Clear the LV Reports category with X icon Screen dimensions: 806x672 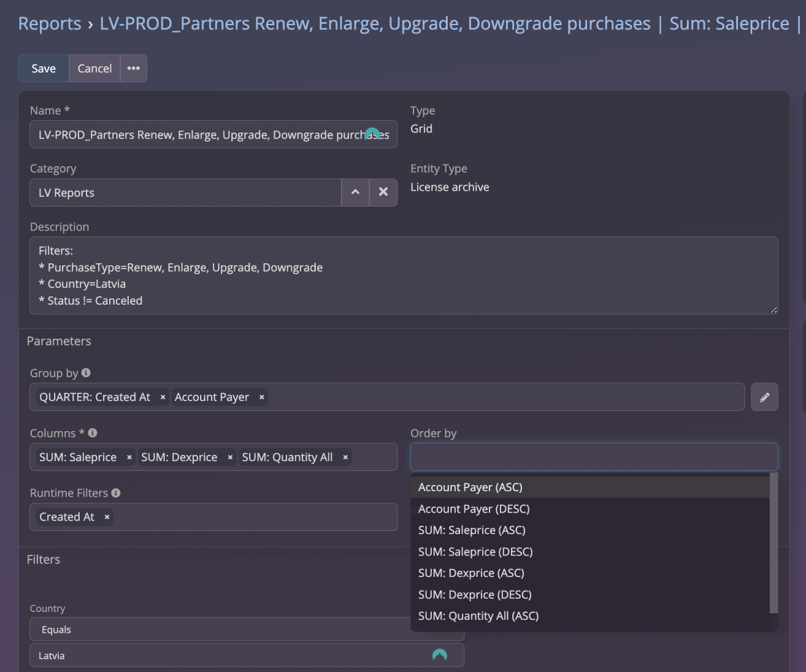pyautogui.click(x=383, y=192)
